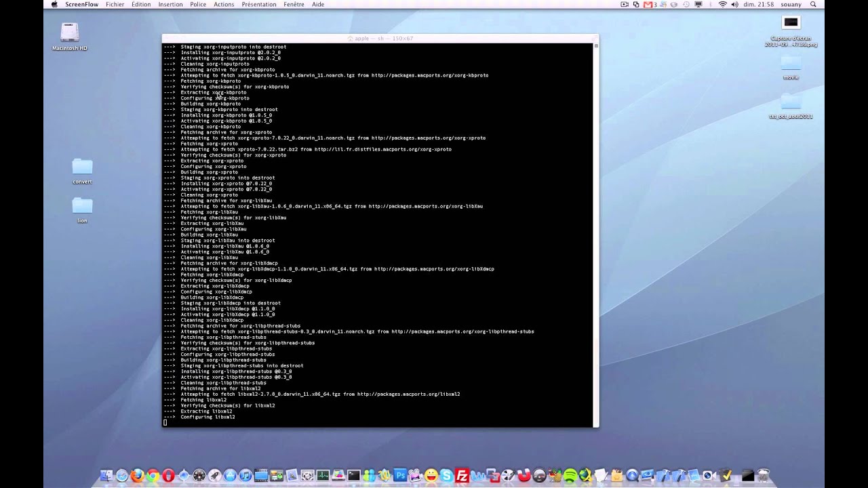This screenshot has height=488, width=868.
Task: Open the souany user menu
Action: pyautogui.click(x=791, y=4)
